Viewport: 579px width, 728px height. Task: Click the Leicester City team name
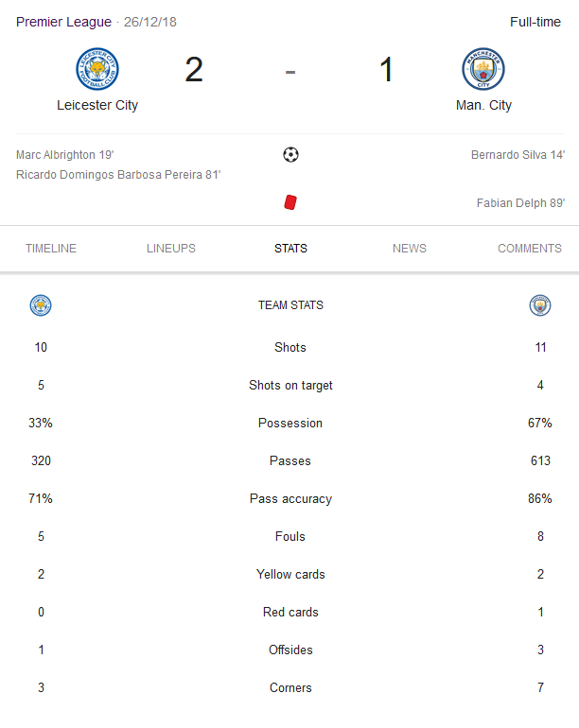[97, 105]
